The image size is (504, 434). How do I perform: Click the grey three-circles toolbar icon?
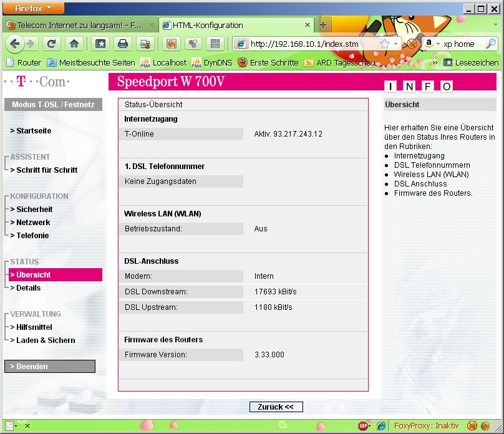point(193,44)
